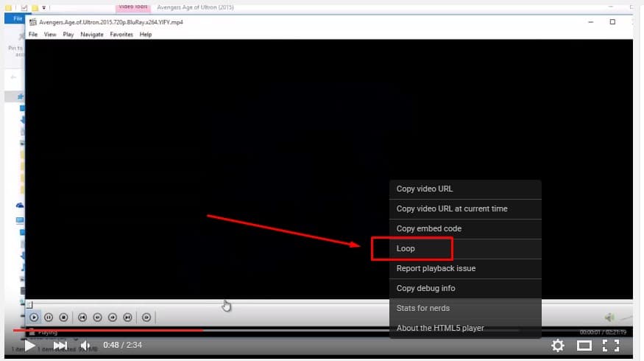Open YouTube settings gear

coord(558,345)
